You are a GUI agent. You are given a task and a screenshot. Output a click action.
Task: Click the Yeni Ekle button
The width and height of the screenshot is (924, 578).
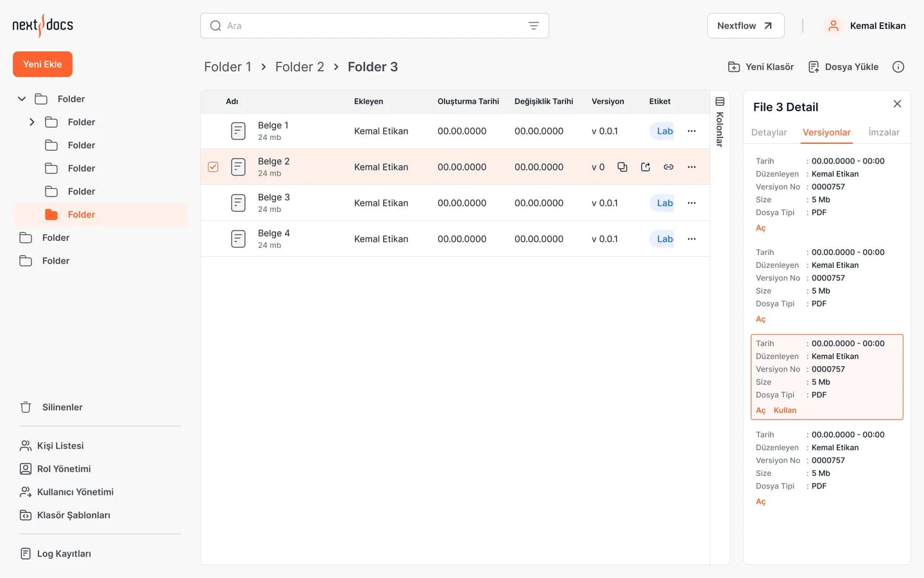click(42, 64)
